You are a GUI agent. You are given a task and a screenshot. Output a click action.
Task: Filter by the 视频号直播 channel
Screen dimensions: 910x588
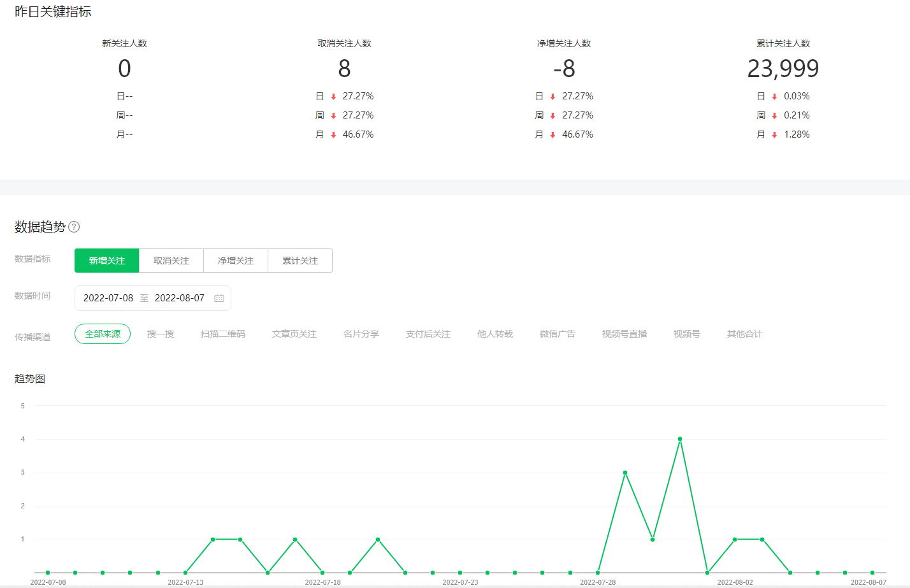[x=625, y=334]
